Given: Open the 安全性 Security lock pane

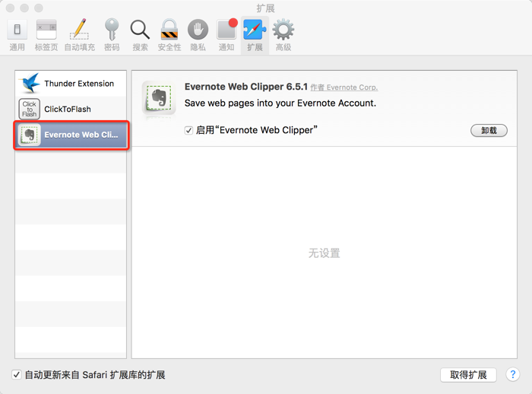Looking at the screenshot, I should tap(169, 35).
